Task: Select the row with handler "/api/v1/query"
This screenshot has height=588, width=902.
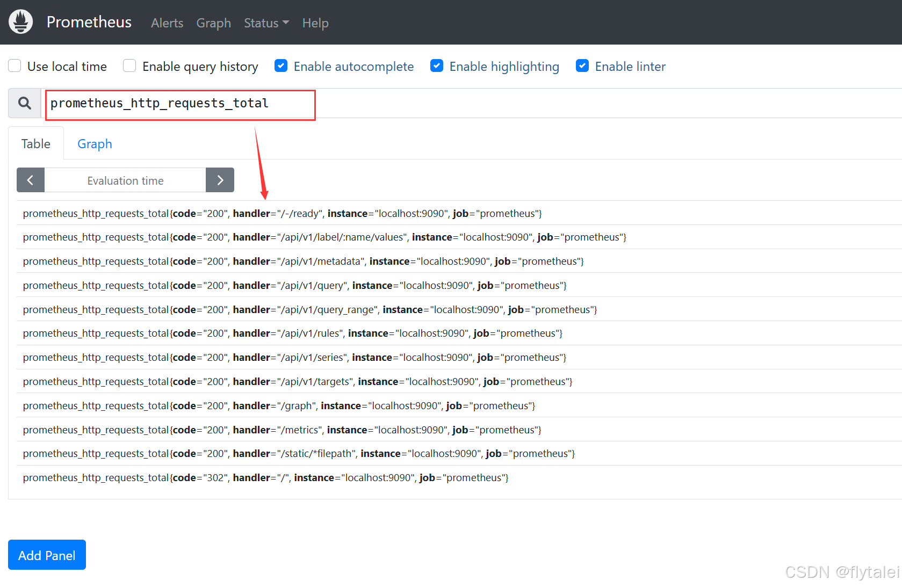Action: [459, 285]
